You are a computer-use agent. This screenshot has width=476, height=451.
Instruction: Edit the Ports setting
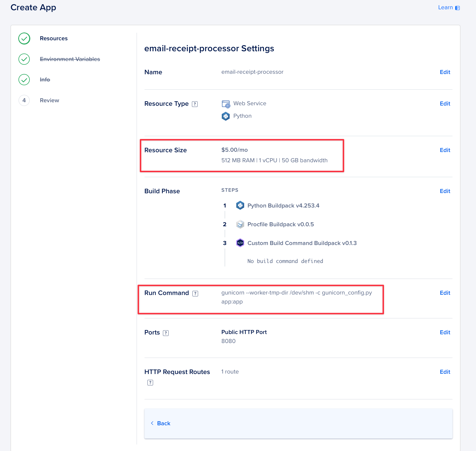(445, 332)
